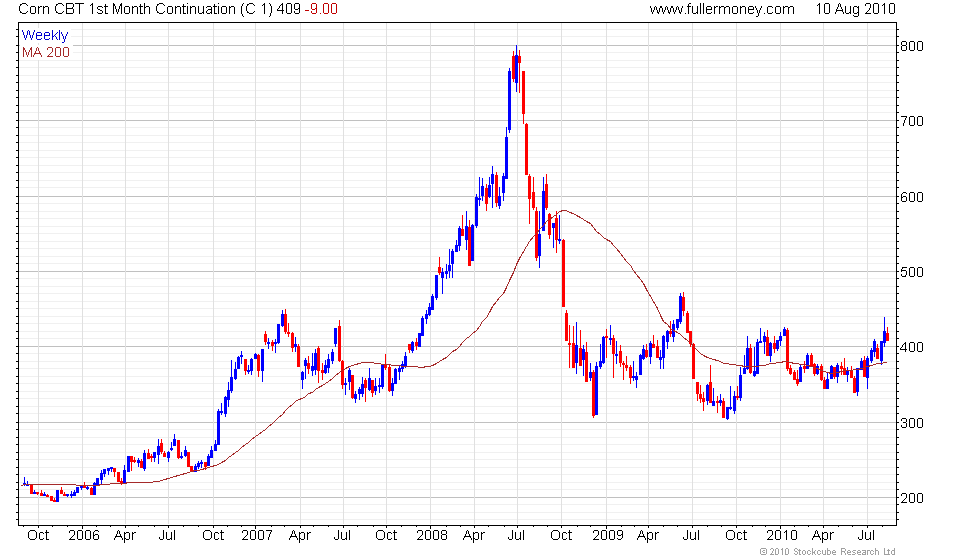Click the 800 price axis label

tap(911, 46)
